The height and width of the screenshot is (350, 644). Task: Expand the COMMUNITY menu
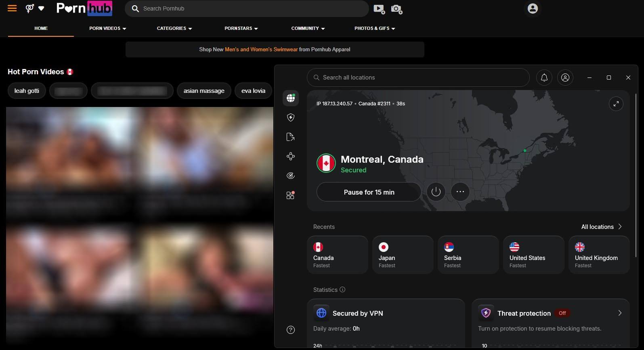(x=308, y=28)
